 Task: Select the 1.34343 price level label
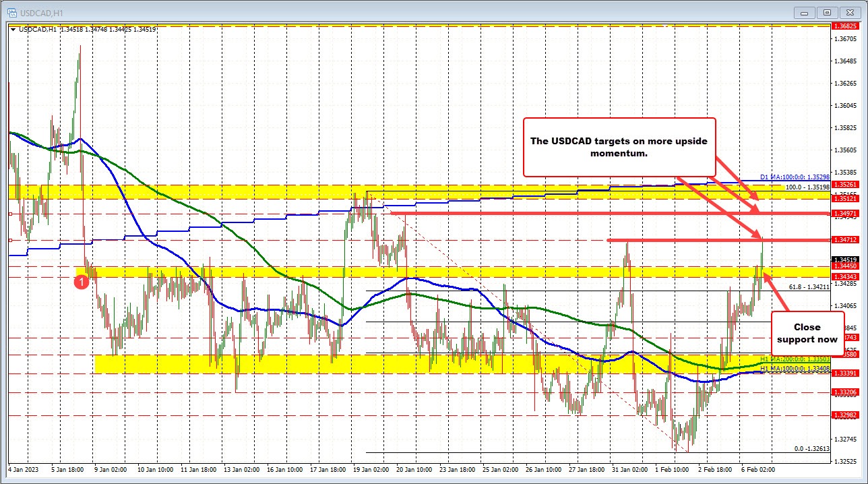click(x=844, y=277)
